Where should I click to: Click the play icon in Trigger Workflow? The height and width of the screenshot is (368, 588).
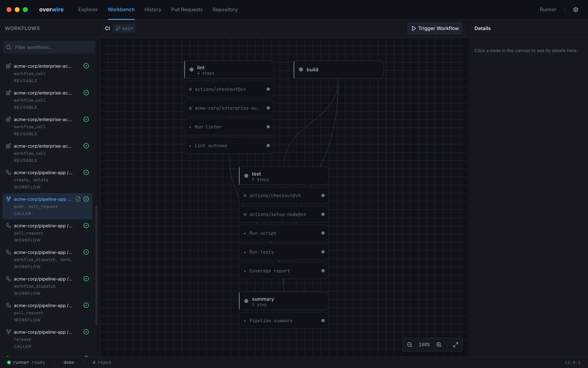point(414,28)
